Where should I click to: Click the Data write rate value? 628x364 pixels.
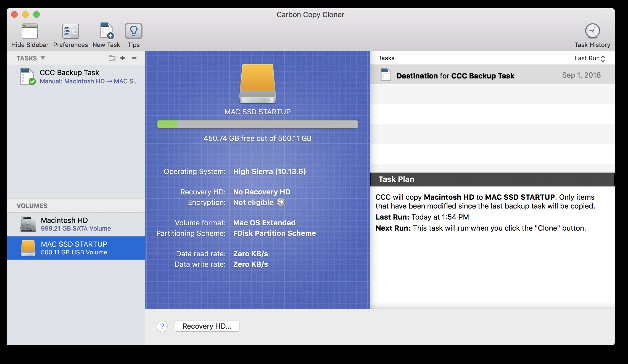250,264
